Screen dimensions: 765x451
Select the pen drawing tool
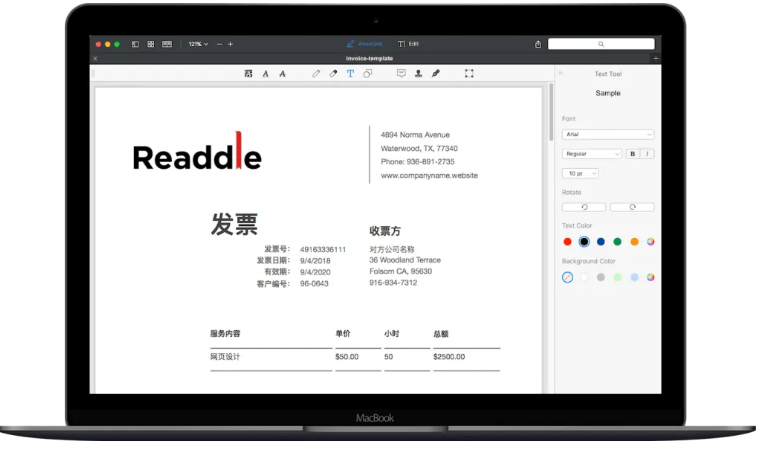[316, 74]
